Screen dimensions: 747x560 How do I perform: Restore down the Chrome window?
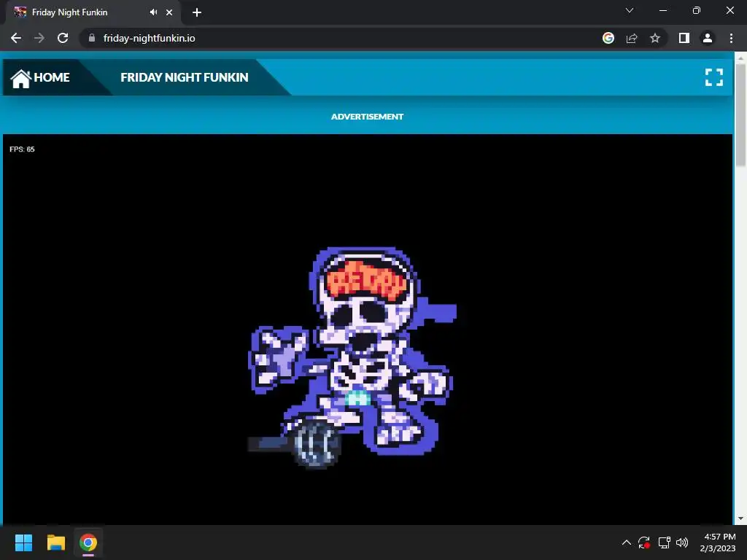pyautogui.click(x=697, y=10)
